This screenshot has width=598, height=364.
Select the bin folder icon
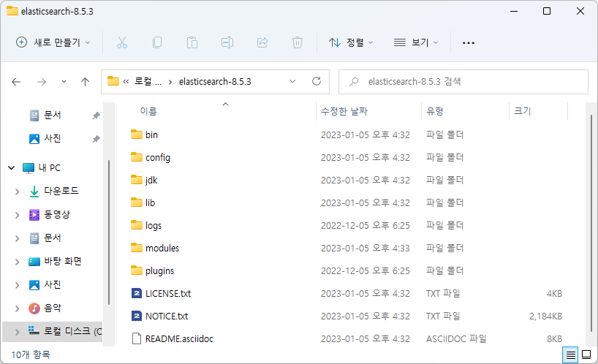pyautogui.click(x=137, y=134)
